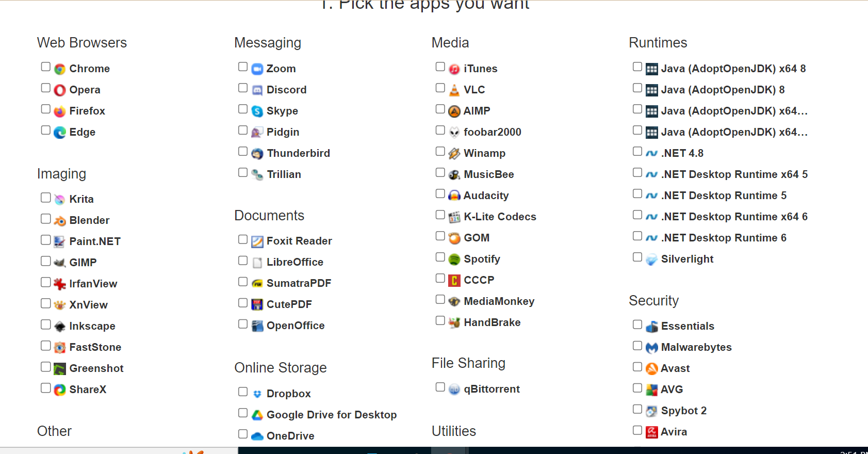The image size is (868, 454).
Task: Click the Silverlight label text
Action: [687, 259]
